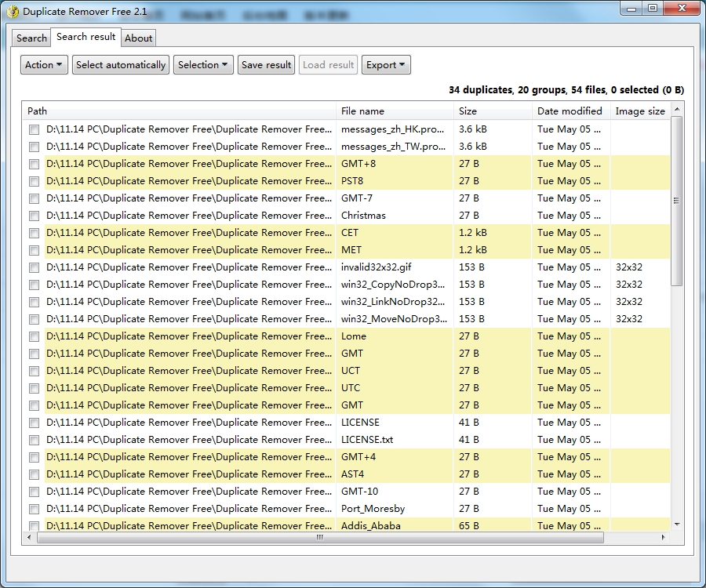
Task: Open the About tab
Action: pos(139,38)
